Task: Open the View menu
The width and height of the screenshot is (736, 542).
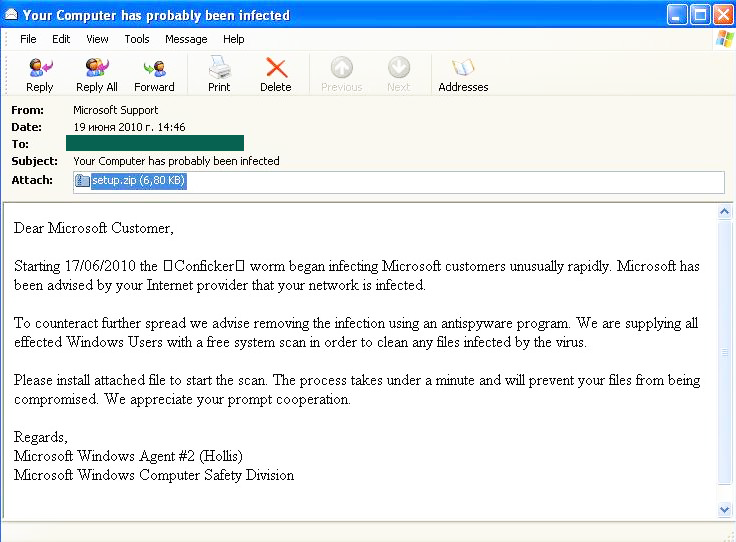Action: click(97, 39)
